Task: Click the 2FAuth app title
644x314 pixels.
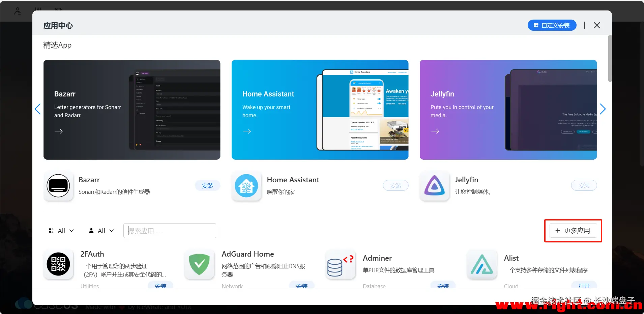Action: point(92,254)
